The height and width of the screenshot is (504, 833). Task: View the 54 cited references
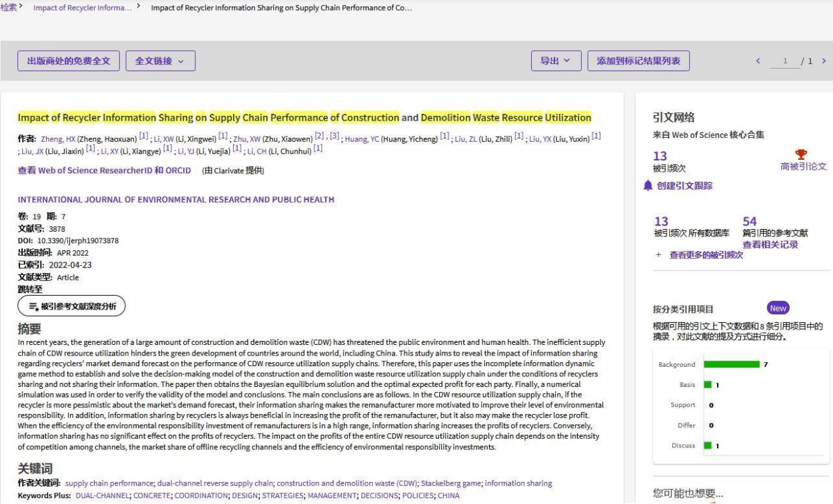[x=750, y=222]
